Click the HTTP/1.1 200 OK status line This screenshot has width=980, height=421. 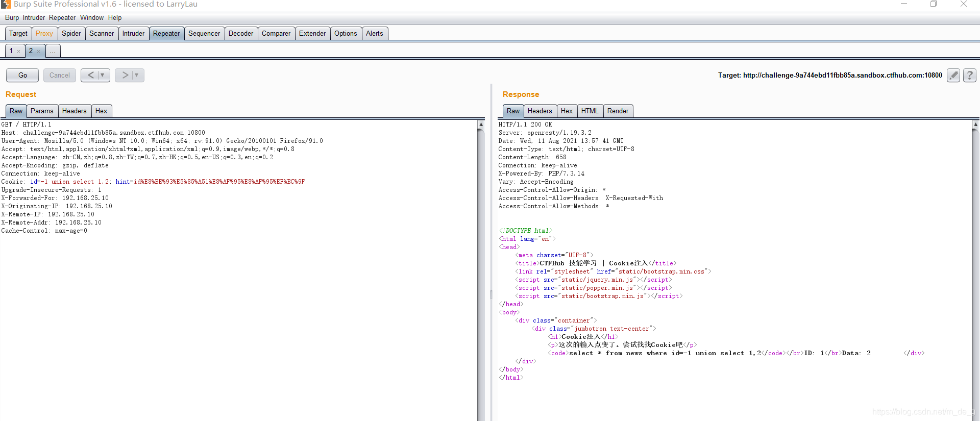click(525, 125)
